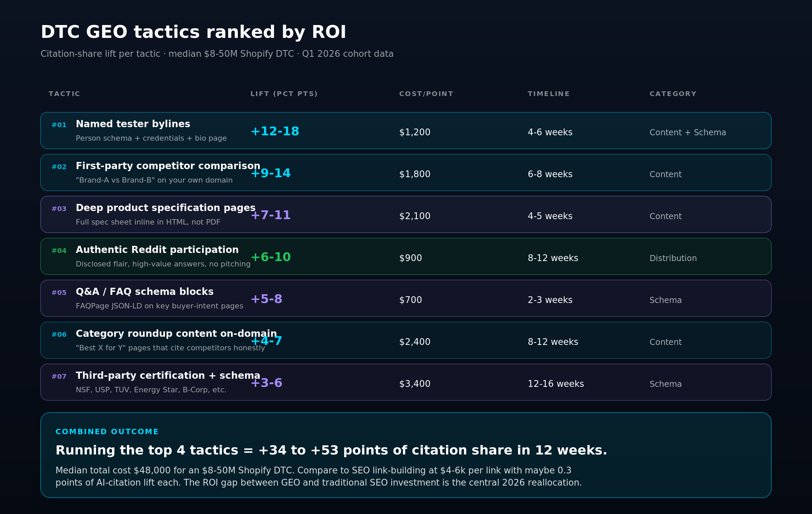Image resolution: width=812 pixels, height=514 pixels.
Task: Click the '4-6 weeks' timeline cell
Action: pos(550,132)
